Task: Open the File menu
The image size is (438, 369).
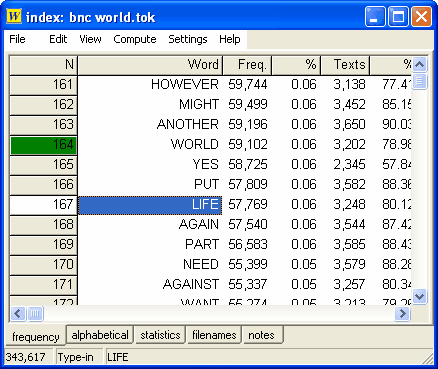Action: tap(17, 39)
